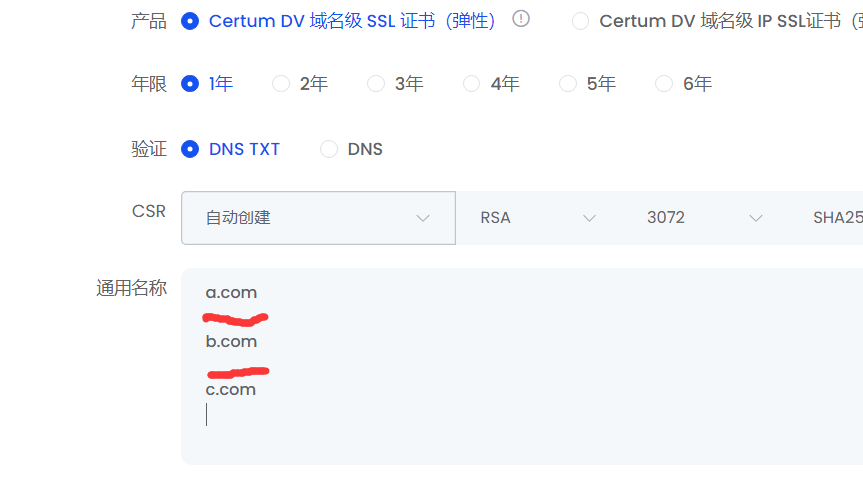Pick the 3年 validity period

[x=376, y=84]
